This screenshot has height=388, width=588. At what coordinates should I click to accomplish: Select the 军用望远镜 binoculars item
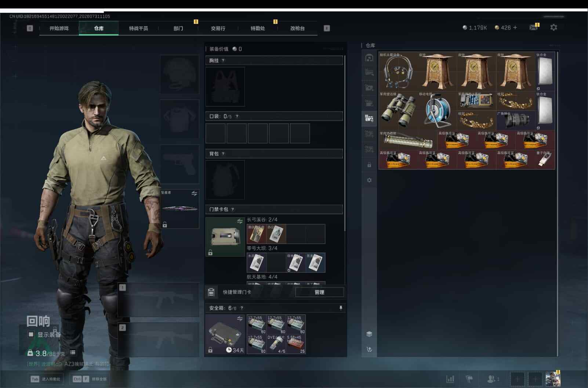pos(398,111)
